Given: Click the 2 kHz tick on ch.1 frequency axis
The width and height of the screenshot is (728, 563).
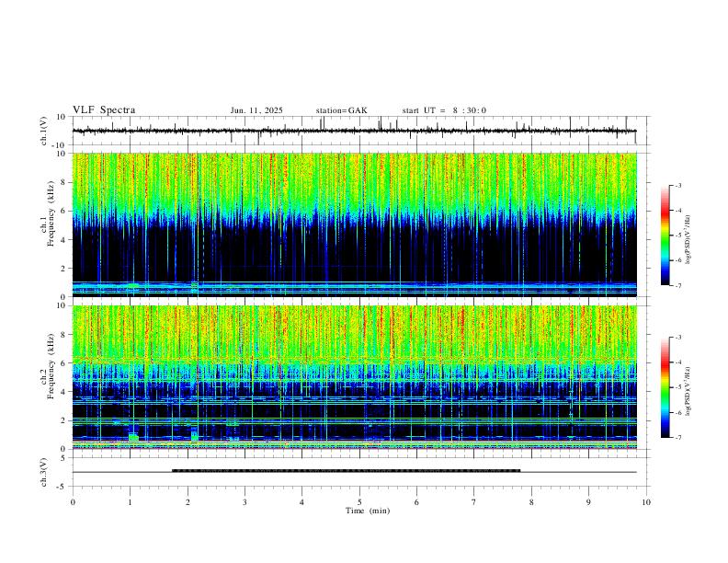Looking at the screenshot, I should 63,268.
